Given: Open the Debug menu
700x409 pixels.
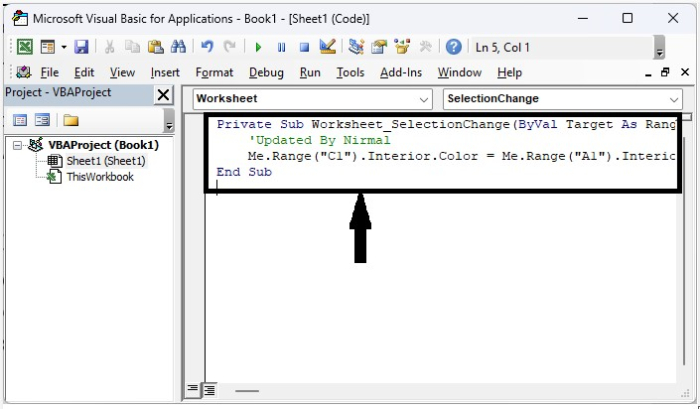Looking at the screenshot, I should click(266, 73).
